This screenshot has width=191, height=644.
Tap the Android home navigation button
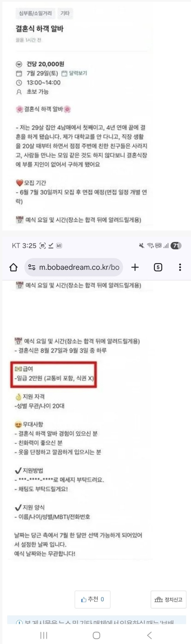coord(96,635)
